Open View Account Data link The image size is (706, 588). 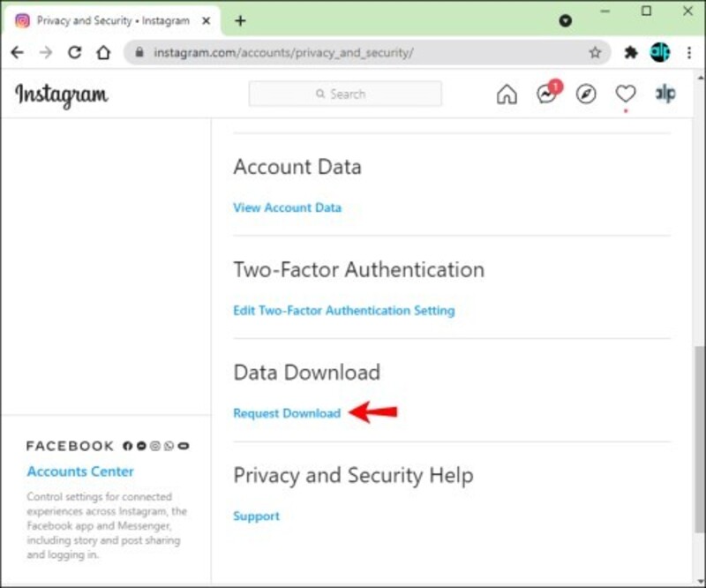(287, 208)
